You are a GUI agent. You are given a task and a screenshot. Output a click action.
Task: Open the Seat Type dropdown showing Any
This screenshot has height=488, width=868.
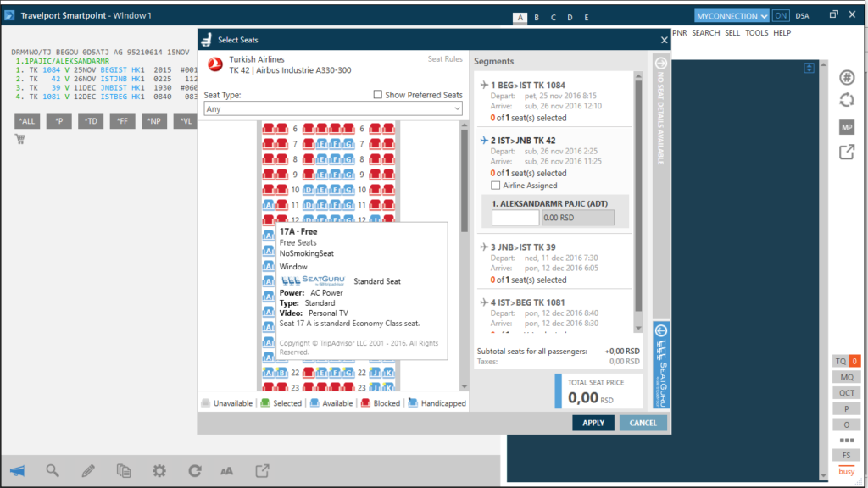point(333,109)
